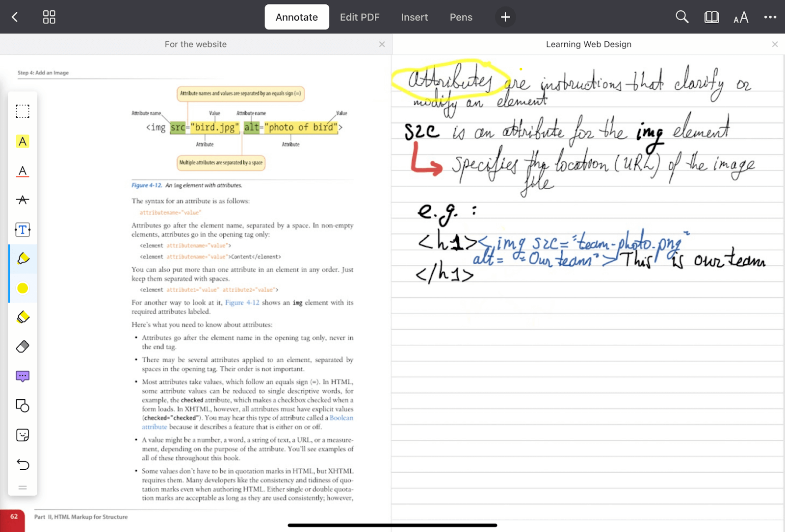785x532 pixels.
Task: Open the reader view icon
Action: point(711,17)
